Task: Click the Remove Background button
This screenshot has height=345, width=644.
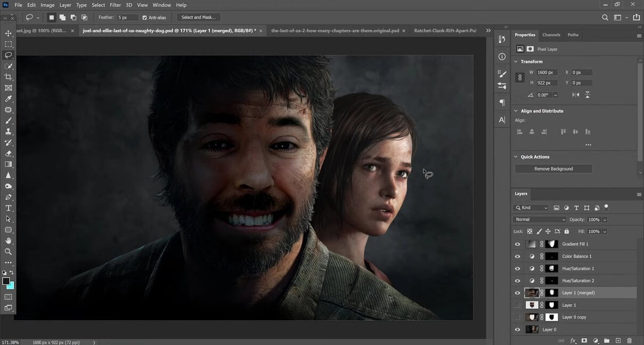Action: pos(553,169)
